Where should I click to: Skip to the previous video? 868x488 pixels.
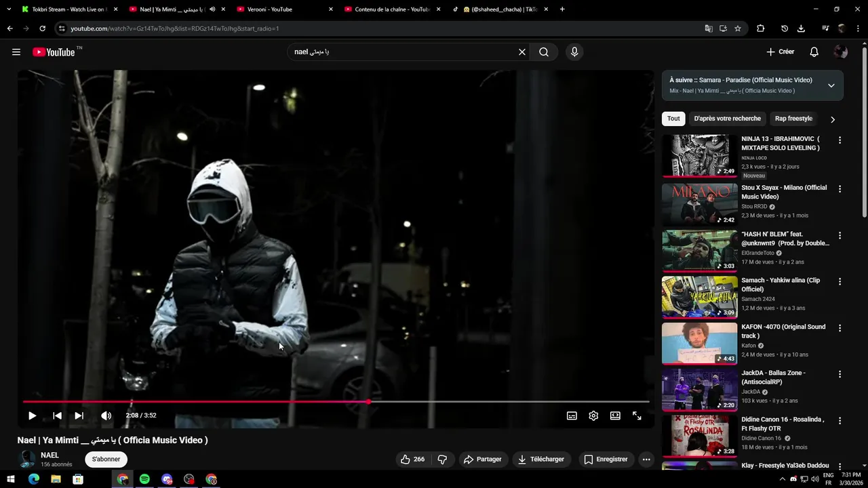[x=57, y=415]
